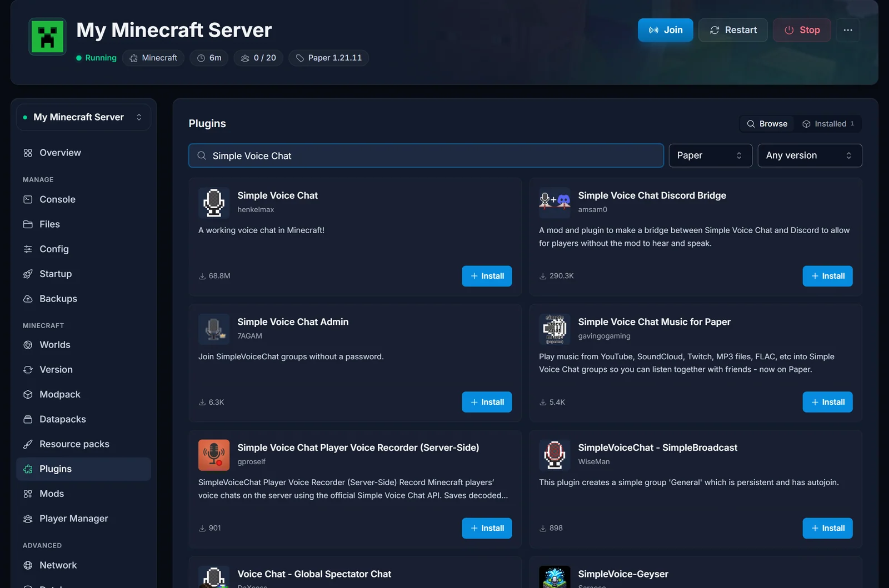Open the Paper loader dropdown
This screenshot has width=889, height=588.
pyautogui.click(x=710, y=155)
